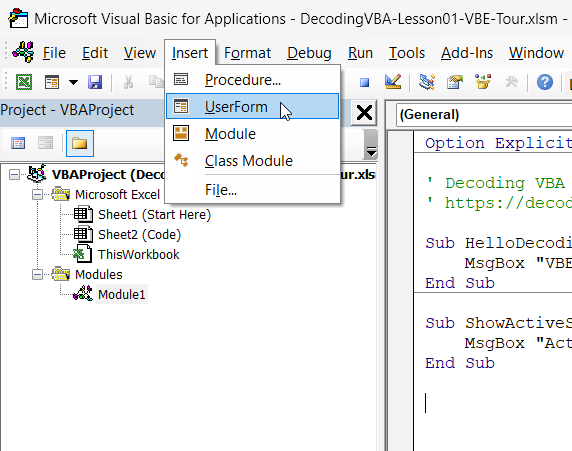572x451 pixels.
Task: Select Sheet1 (Start Here) in tree
Action: pos(155,215)
